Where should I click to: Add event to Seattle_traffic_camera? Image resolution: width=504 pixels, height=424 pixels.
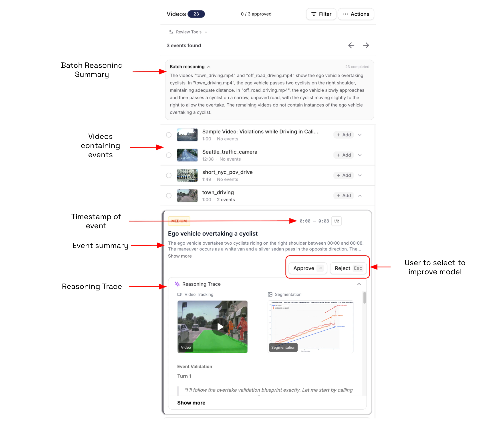(344, 155)
